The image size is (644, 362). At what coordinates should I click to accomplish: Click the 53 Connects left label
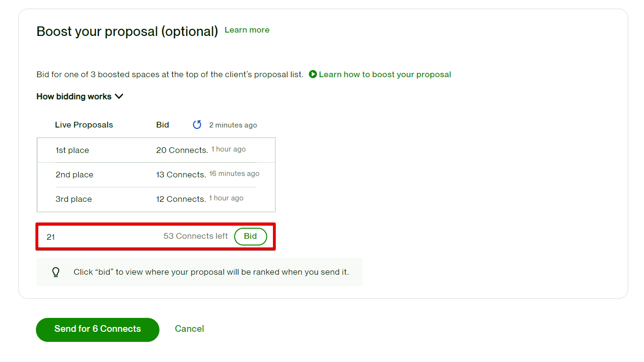(x=195, y=236)
